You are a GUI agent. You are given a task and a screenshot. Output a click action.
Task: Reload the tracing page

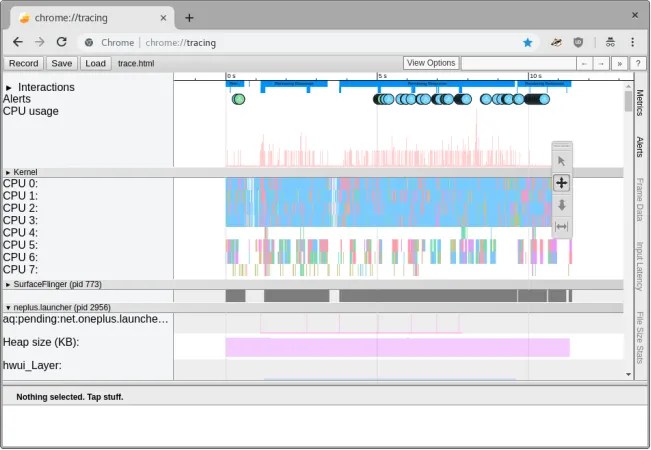pos(61,42)
